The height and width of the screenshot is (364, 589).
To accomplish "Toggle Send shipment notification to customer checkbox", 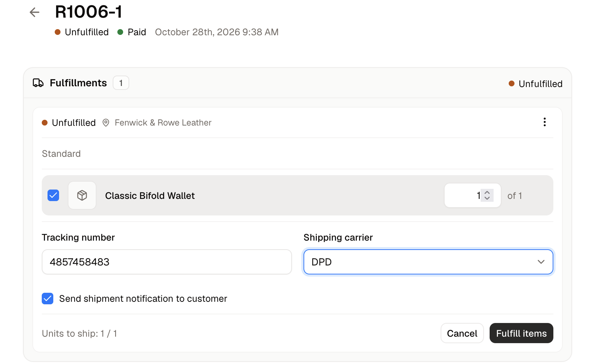I will coord(48,299).
